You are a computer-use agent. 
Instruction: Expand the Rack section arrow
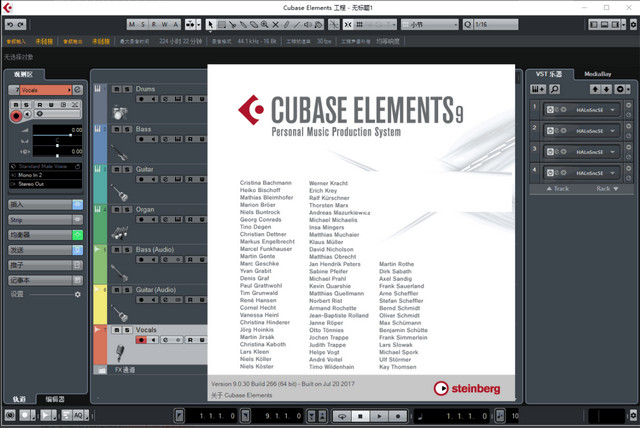point(616,188)
